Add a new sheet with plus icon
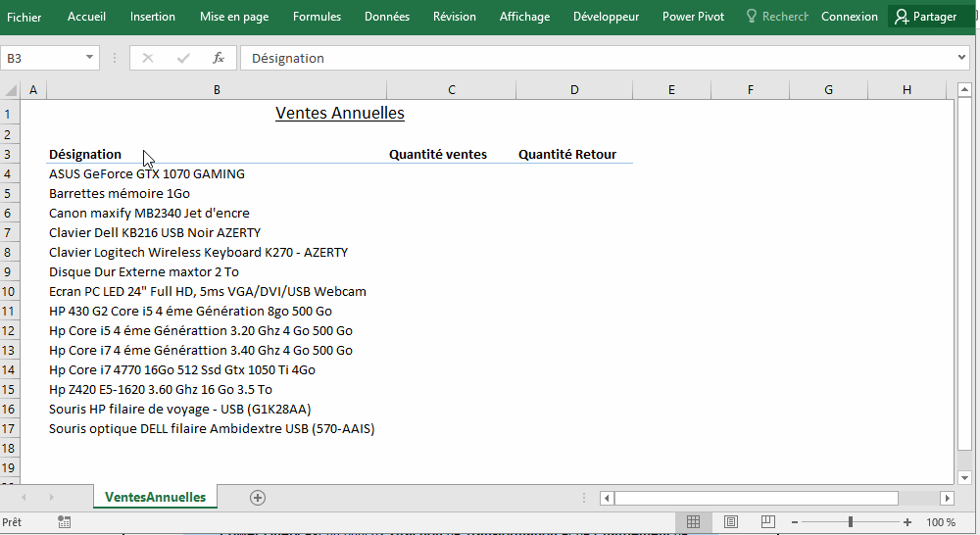 point(258,498)
